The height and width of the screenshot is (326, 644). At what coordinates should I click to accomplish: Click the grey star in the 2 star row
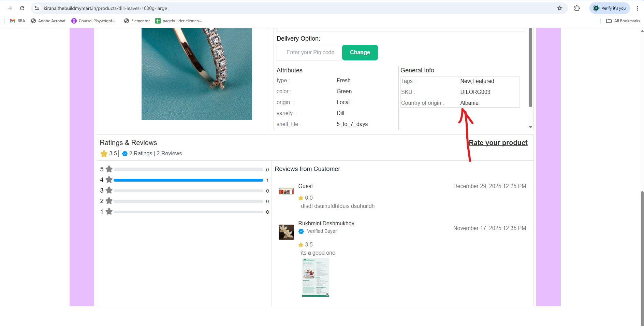(x=109, y=201)
